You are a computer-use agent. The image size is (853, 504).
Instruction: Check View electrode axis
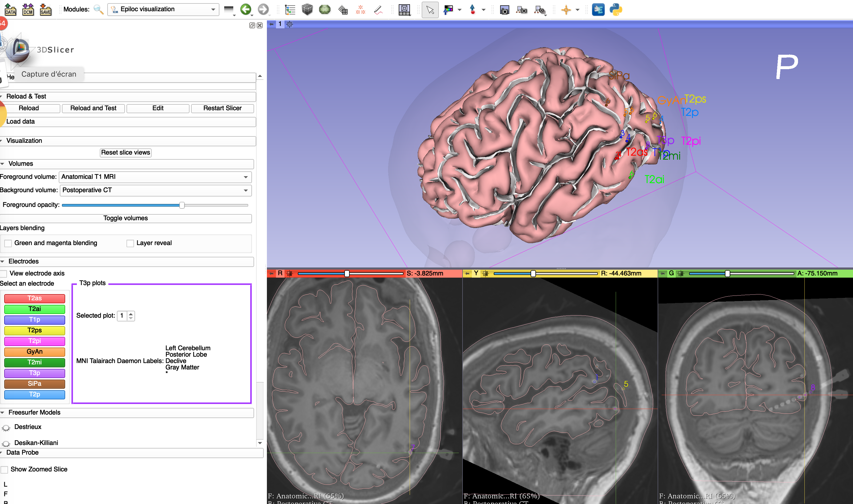coord(3,273)
